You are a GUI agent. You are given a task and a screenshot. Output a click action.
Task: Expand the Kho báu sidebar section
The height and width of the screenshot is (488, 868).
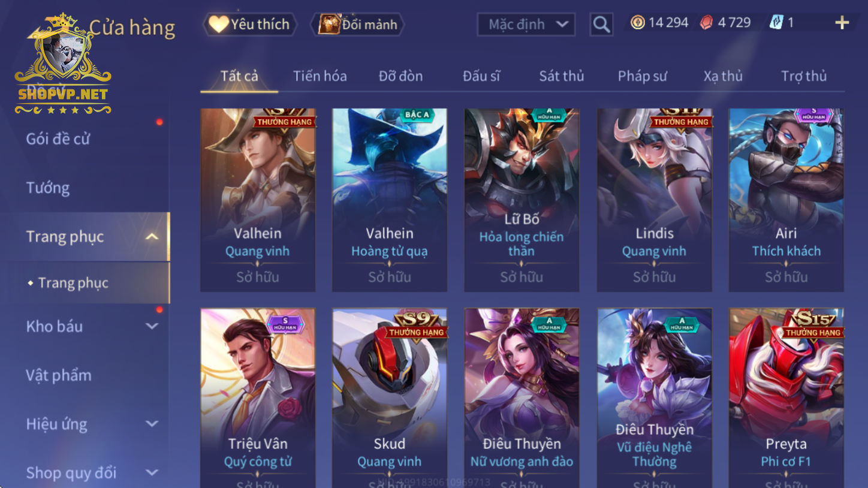point(152,326)
